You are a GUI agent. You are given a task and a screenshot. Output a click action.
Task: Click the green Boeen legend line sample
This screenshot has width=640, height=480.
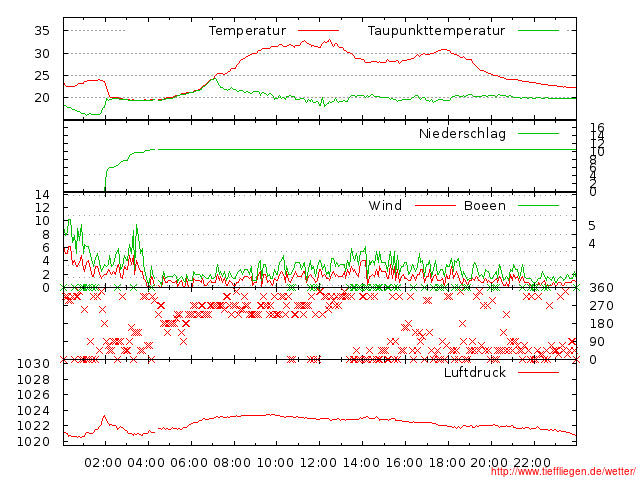538,205
